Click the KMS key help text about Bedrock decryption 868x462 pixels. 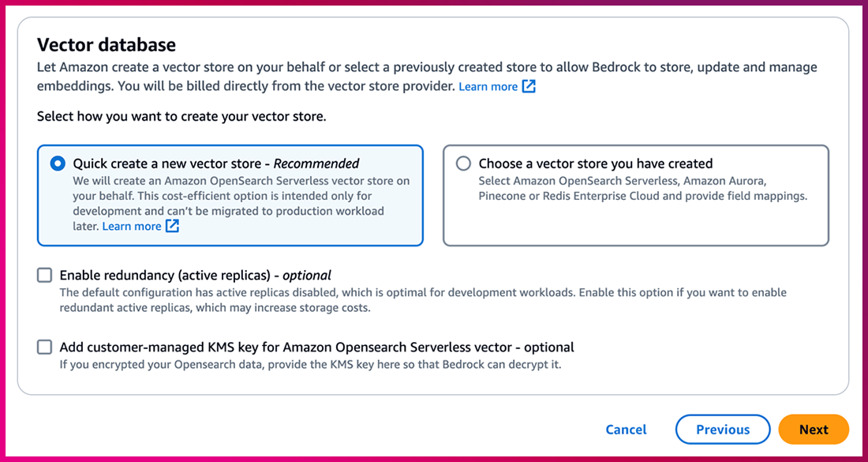tap(310, 365)
